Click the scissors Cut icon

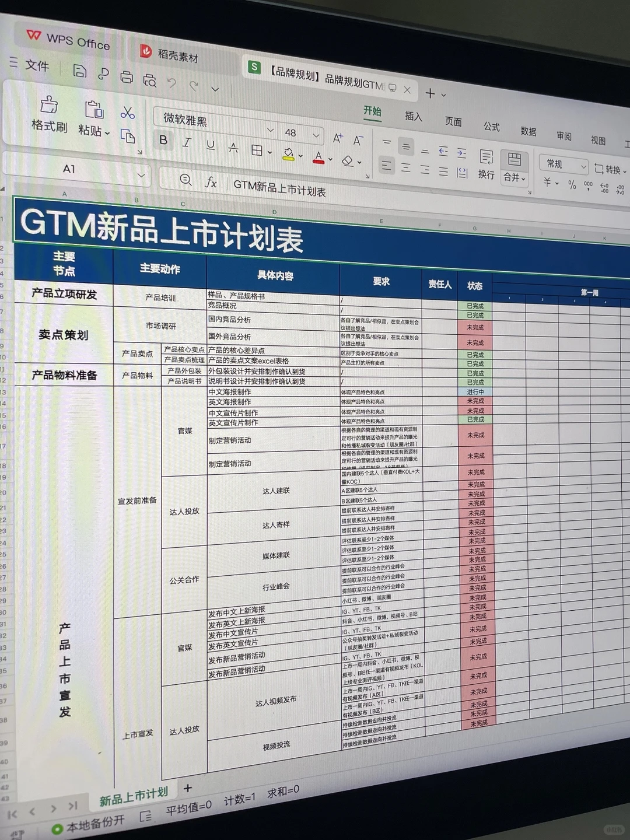pyautogui.click(x=128, y=111)
